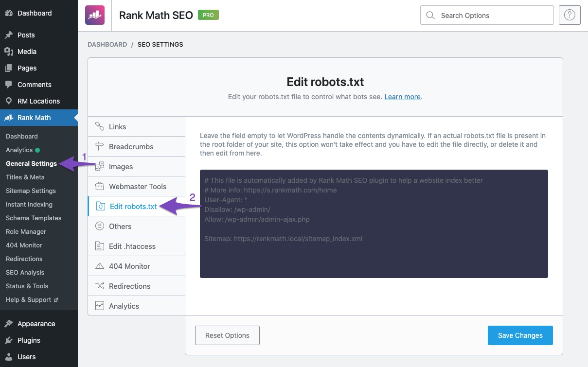Open the Analytics settings tab
Screen dimensions: 588x367
pyautogui.click(x=136, y=306)
